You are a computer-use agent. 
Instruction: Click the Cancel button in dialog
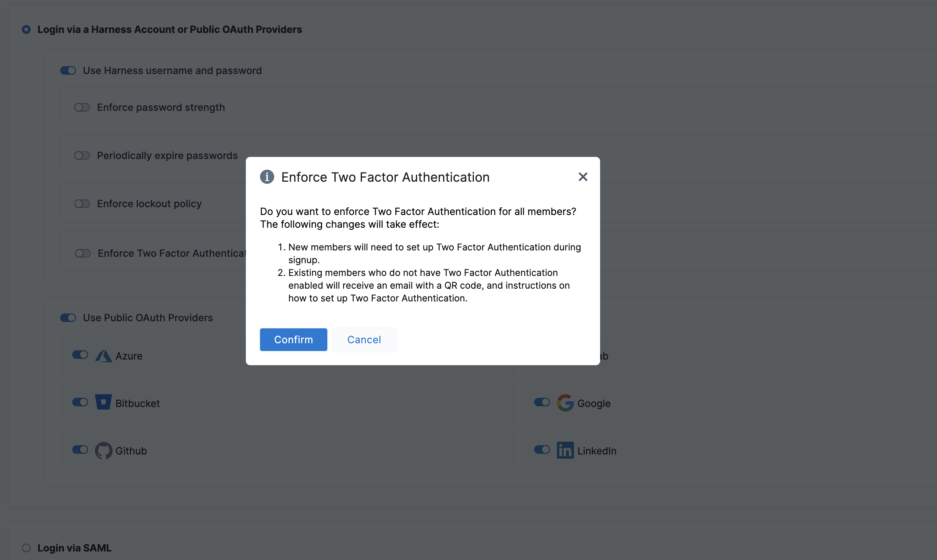point(364,340)
